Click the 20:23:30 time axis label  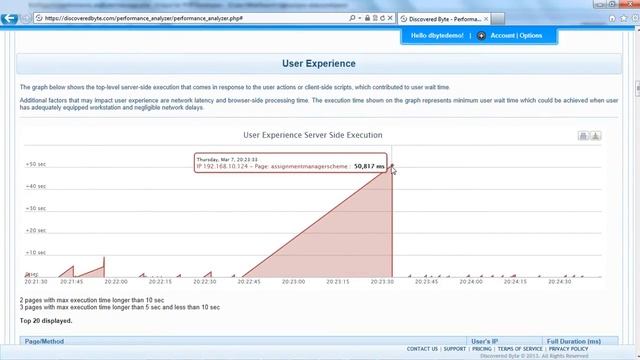(x=382, y=282)
